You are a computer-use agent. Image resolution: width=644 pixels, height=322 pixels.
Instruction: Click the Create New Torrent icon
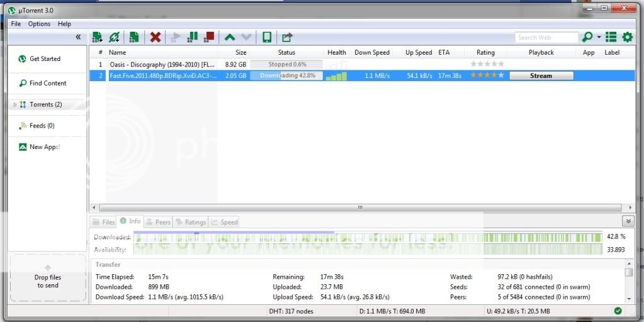[133, 38]
